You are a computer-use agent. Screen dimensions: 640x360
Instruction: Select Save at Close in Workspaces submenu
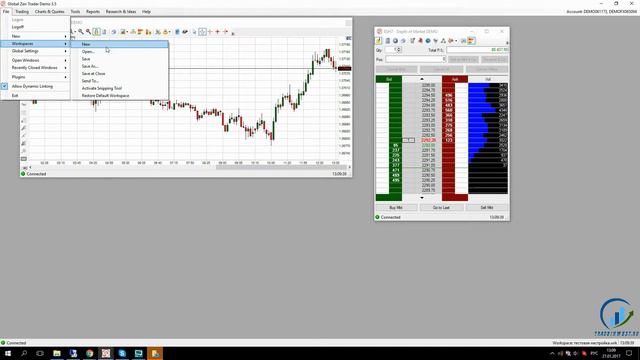pos(120,73)
